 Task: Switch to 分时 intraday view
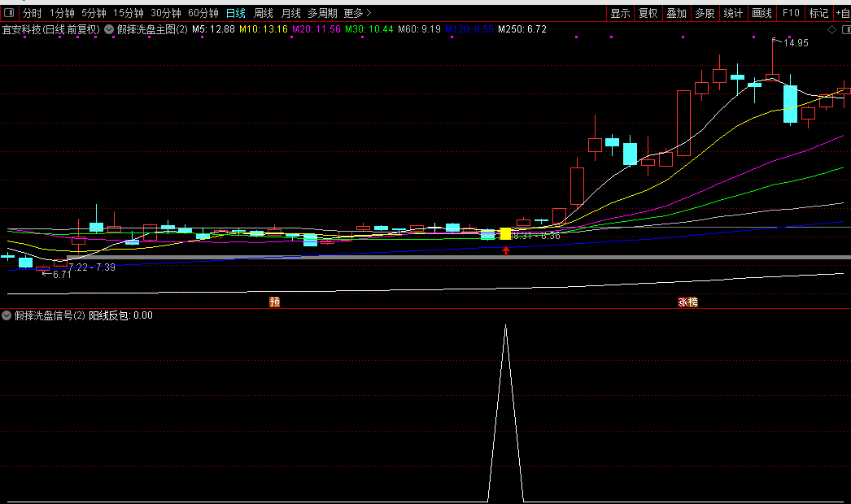(32, 13)
